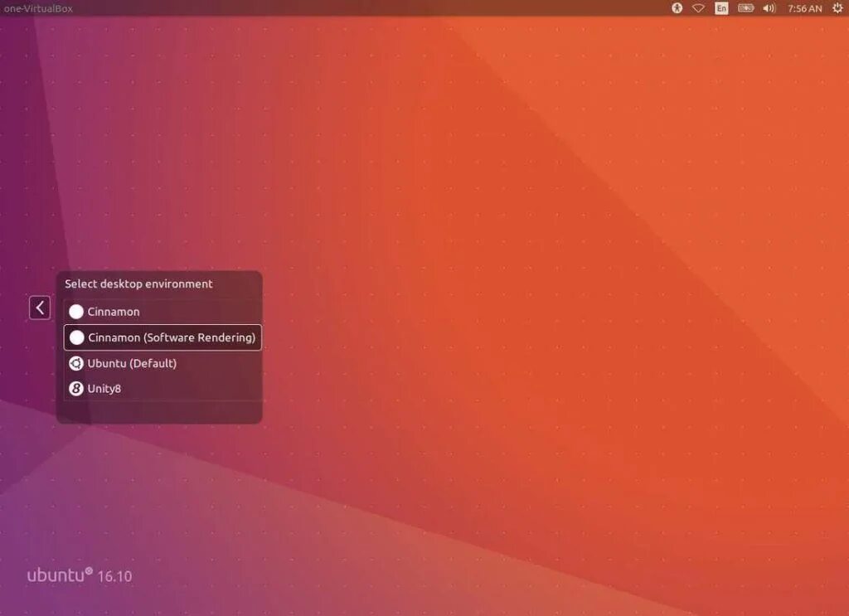Pick the Unity8 desktop environment

pos(163,389)
